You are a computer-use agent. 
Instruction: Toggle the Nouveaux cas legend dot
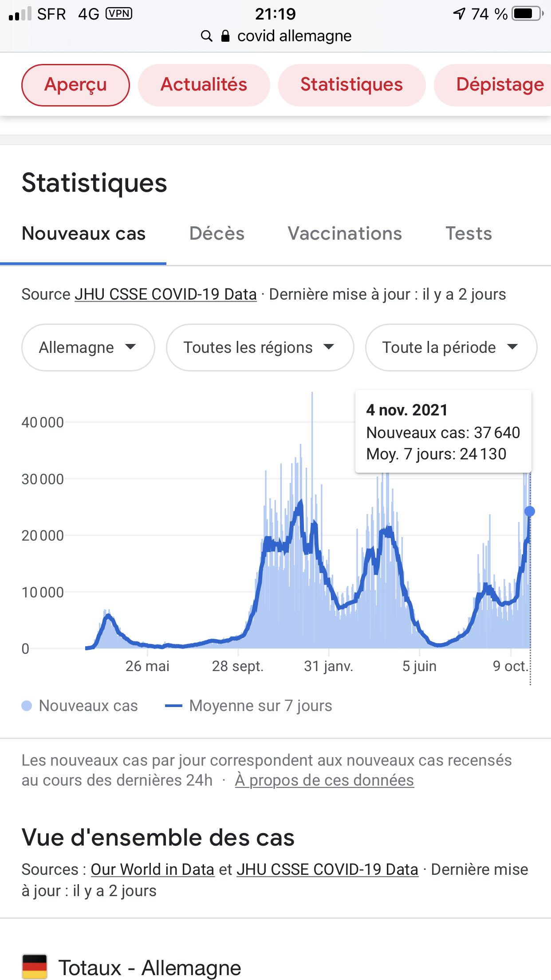tap(27, 706)
